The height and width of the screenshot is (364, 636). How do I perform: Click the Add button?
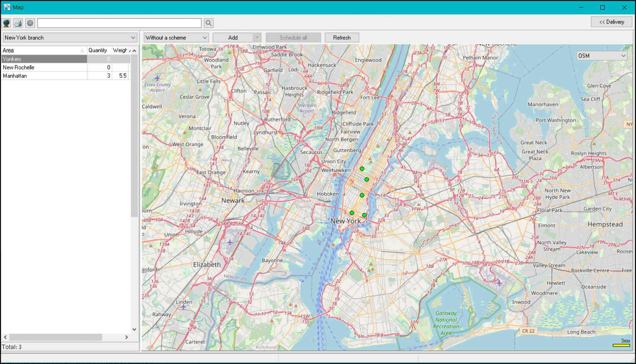coord(233,38)
